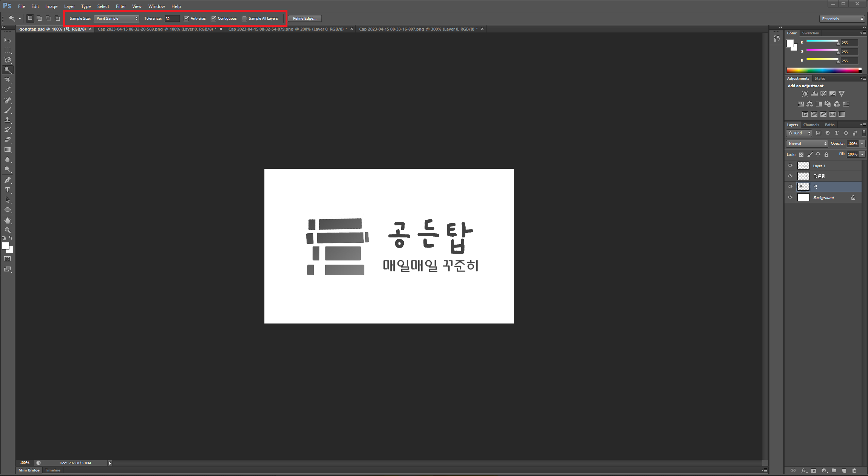Enable Sample All Layers
Screen dimensions: 868x476
244,18
